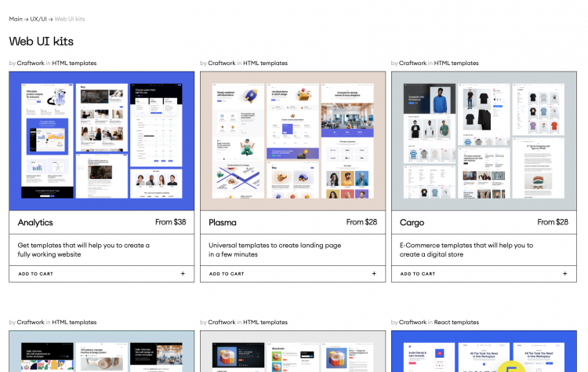Screen dimensions: 588x372
Task: Click HTML templates category above Plasma card
Action: click(x=265, y=63)
